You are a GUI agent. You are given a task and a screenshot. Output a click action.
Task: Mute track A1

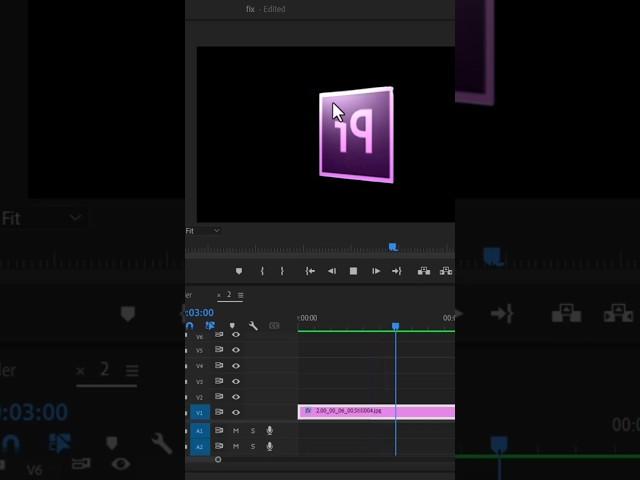point(236,431)
